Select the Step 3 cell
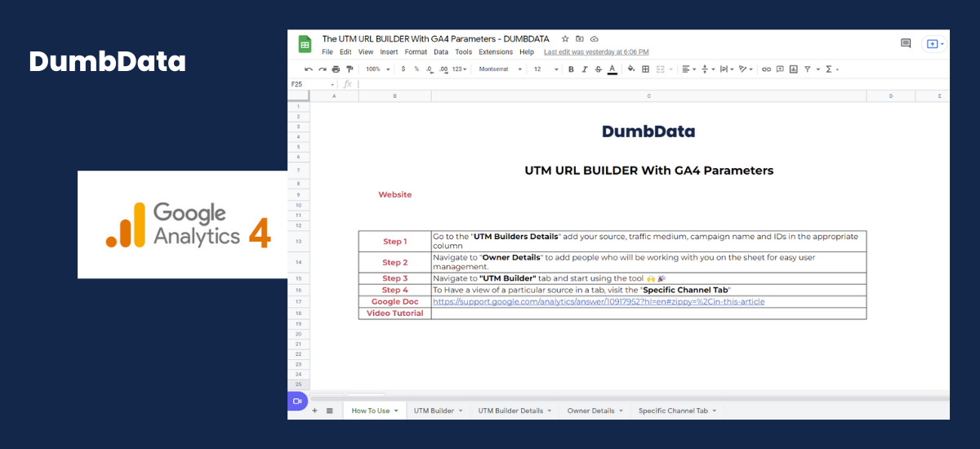The width and height of the screenshot is (980, 449). pyautogui.click(x=395, y=278)
